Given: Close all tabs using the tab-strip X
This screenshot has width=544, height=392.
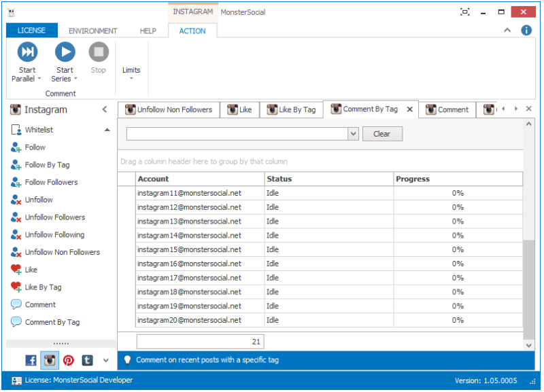Looking at the screenshot, I should point(529,109).
